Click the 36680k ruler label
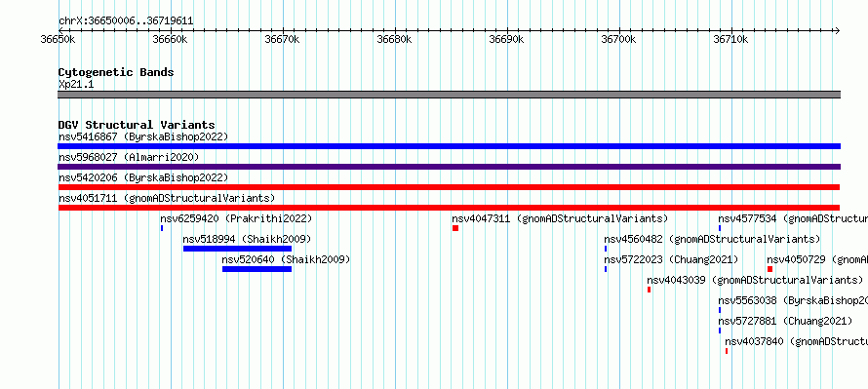The image size is (868, 389). [394, 39]
